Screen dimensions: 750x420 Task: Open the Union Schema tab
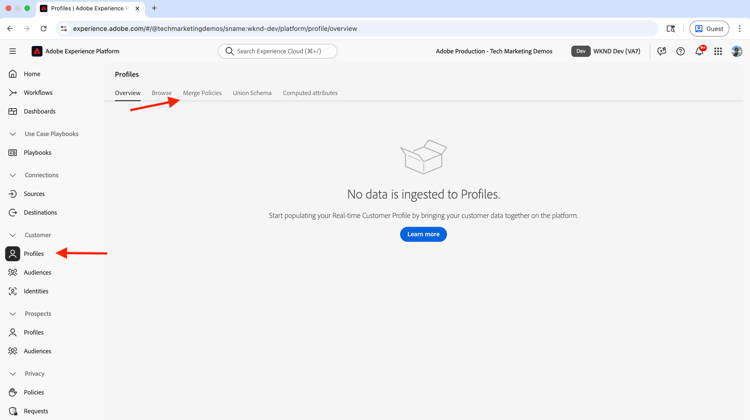pyautogui.click(x=252, y=93)
